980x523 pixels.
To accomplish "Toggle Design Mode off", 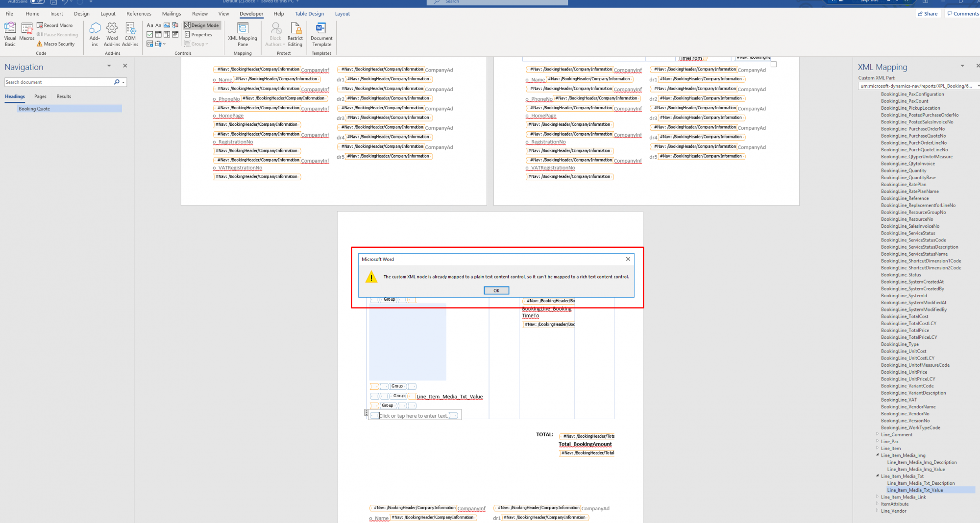I will 202,25.
